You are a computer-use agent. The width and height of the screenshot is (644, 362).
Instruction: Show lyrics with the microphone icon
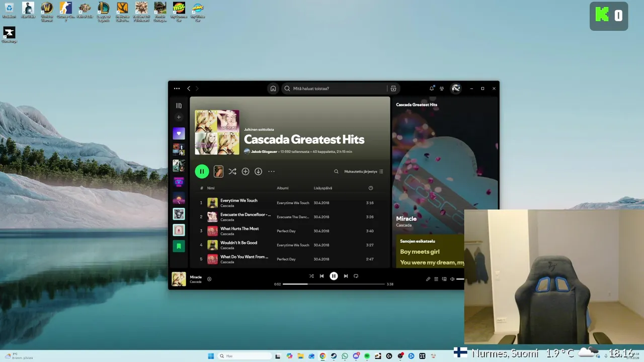point(428,279)
